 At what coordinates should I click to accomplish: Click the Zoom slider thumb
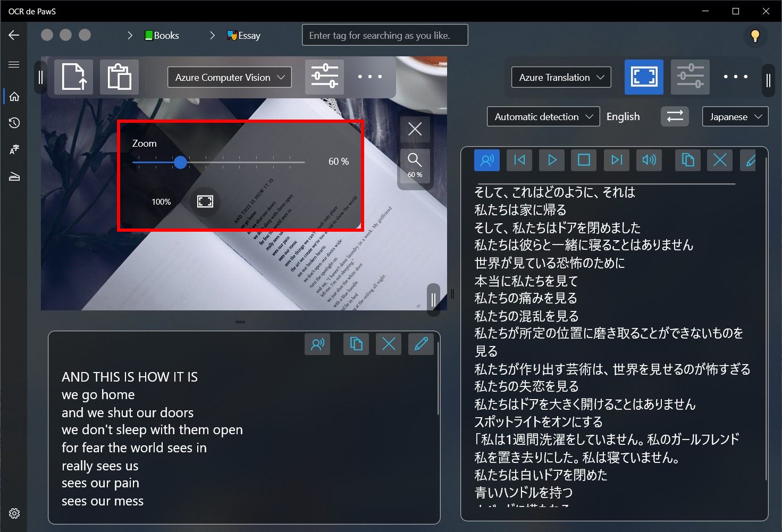[181, 162]
